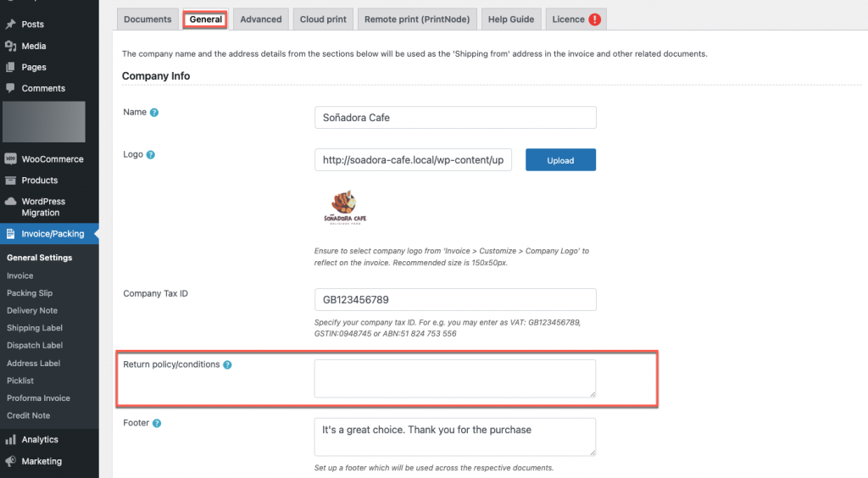Click the Company Tax ID field

455,299
